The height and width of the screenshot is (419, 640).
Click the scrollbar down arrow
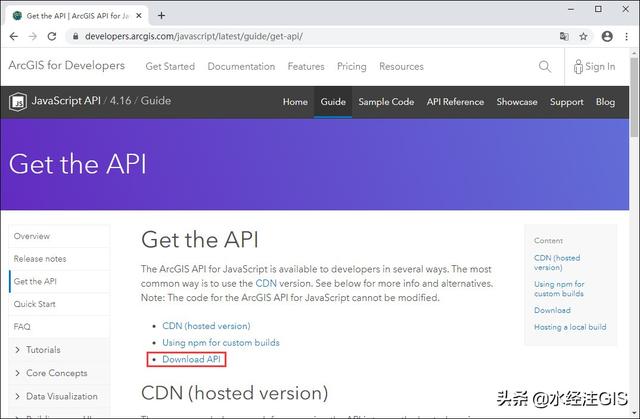pos(634,412)
